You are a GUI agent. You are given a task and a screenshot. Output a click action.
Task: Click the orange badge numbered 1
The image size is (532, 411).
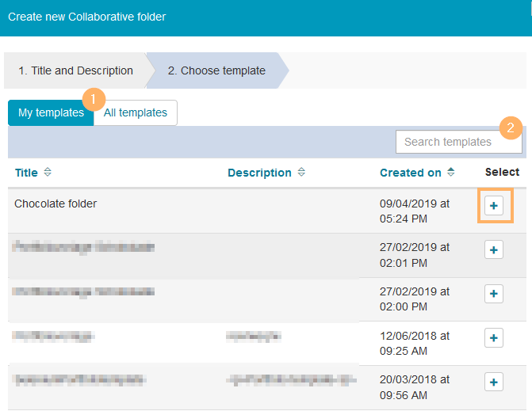point(94,99)
